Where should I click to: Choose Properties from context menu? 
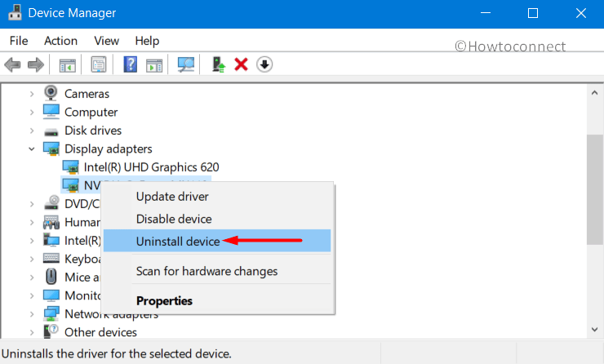(217, 300)
